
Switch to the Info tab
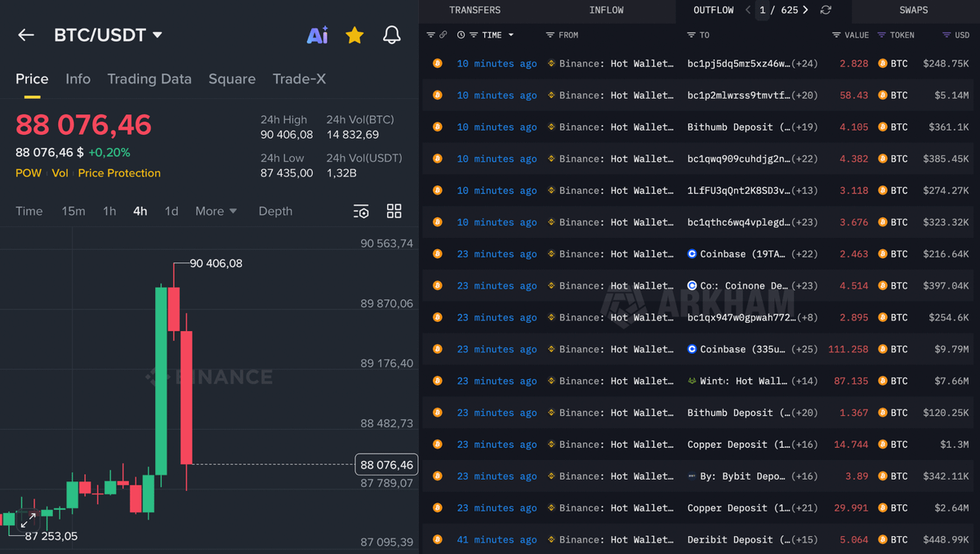coord(78,78)
